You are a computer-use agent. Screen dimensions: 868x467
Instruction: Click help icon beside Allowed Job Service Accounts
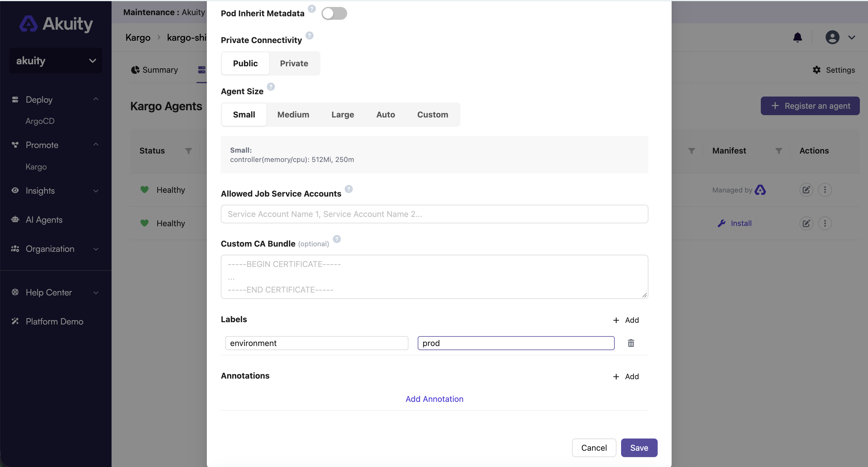tap(349, 189)
